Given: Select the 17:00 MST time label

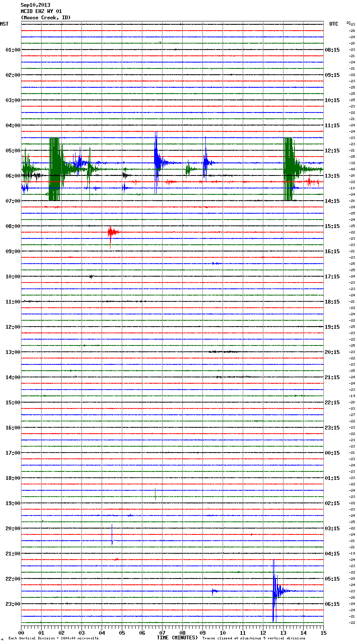Looking at the screenshot, I should click(13, 453).
